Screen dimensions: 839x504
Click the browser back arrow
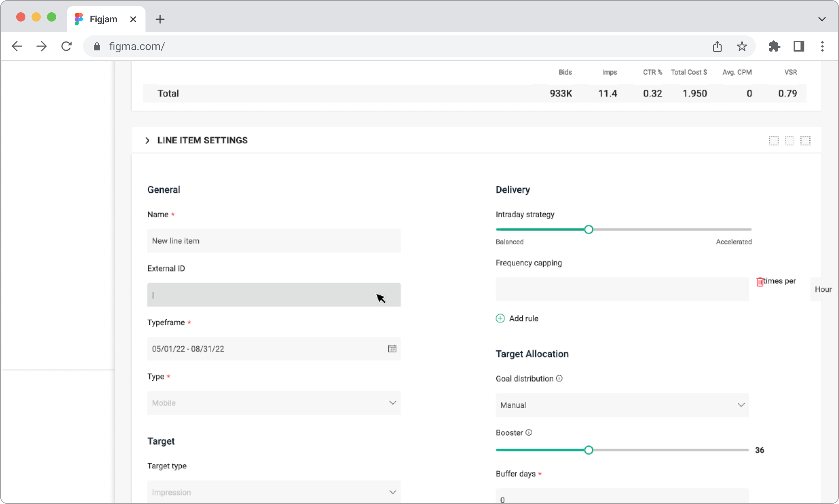click(17, 47)
